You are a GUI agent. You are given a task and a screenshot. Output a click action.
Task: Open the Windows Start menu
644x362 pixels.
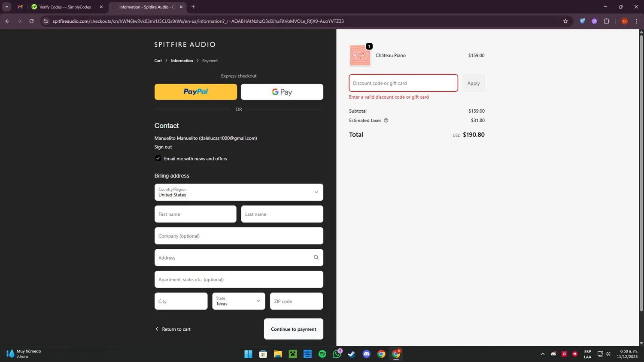[248, 354]
